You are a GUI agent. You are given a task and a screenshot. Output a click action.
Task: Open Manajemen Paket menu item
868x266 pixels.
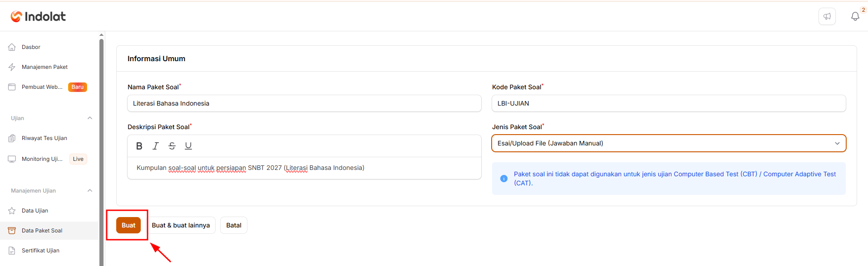[44, 67]
